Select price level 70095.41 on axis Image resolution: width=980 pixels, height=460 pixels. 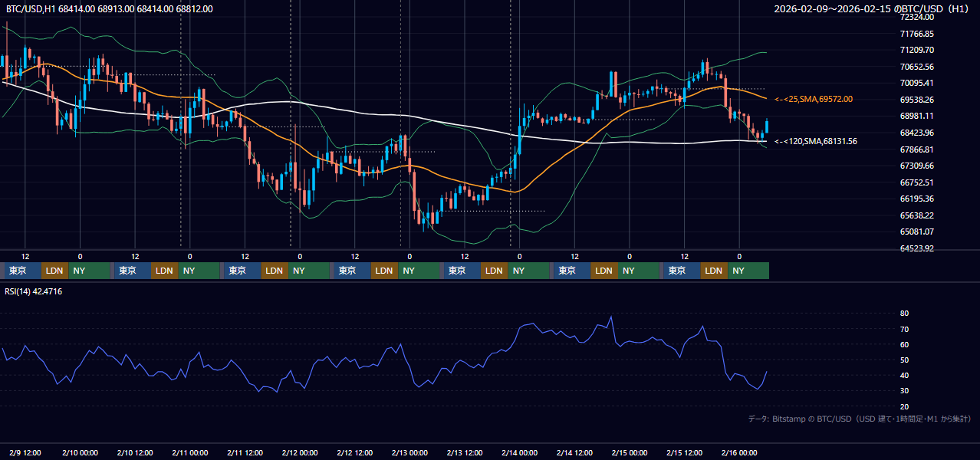tap(917, 83)
